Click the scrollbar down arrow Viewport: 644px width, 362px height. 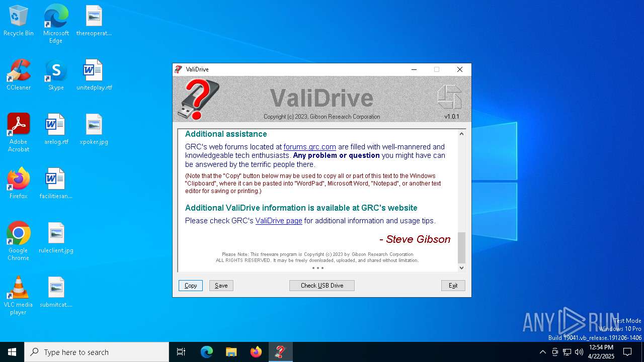[462, 268]
